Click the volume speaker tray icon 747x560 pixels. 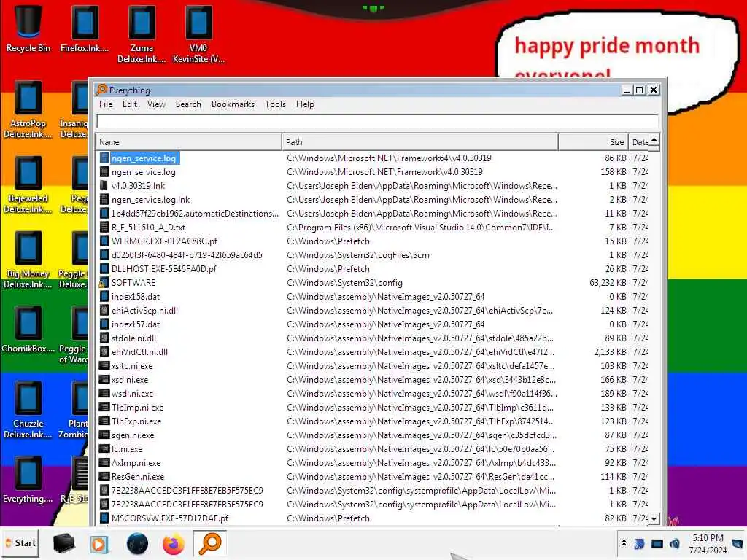[x=675, y=543]
